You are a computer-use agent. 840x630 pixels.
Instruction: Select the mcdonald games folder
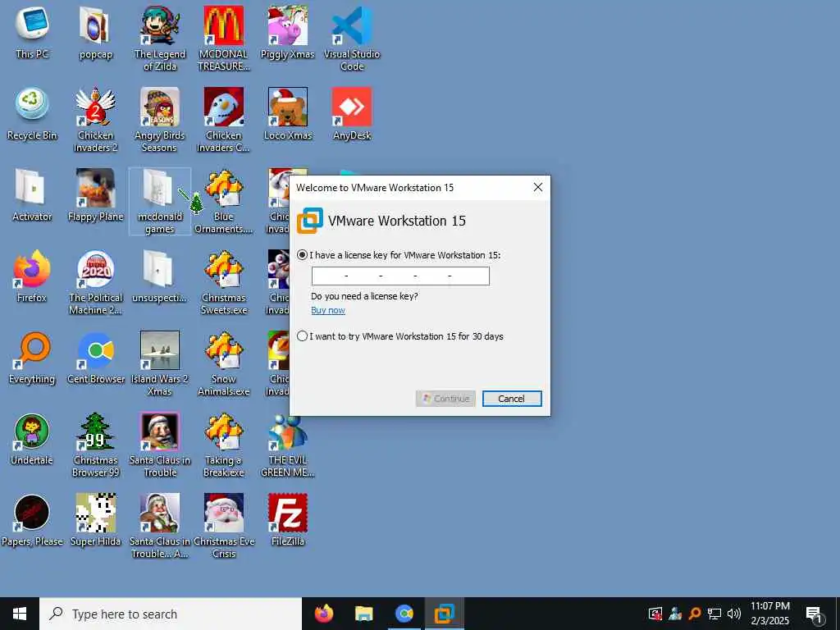160,202
